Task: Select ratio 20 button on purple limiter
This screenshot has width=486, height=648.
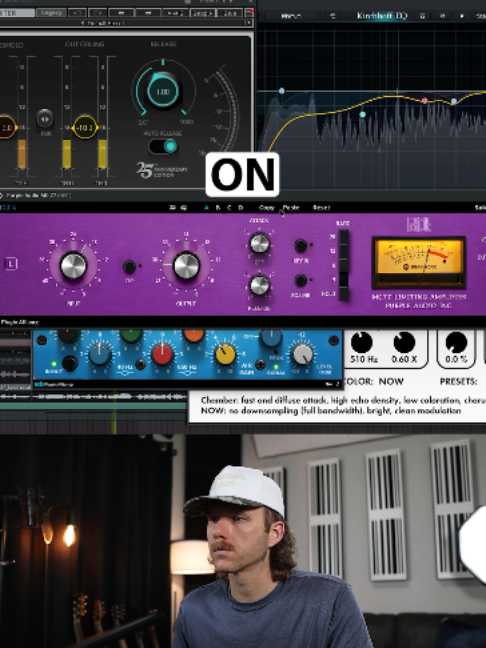Action: (343, 237)
